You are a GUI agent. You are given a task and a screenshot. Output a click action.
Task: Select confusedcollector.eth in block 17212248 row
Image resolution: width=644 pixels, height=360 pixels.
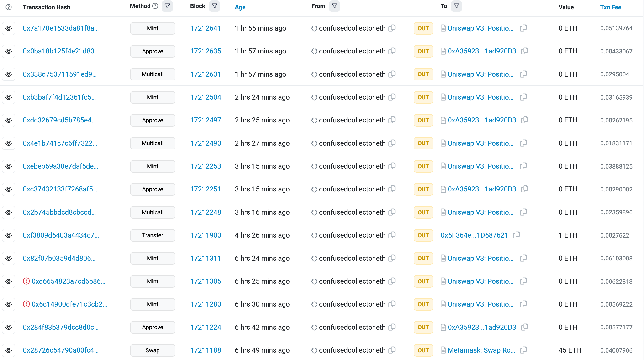pos(352,212)
